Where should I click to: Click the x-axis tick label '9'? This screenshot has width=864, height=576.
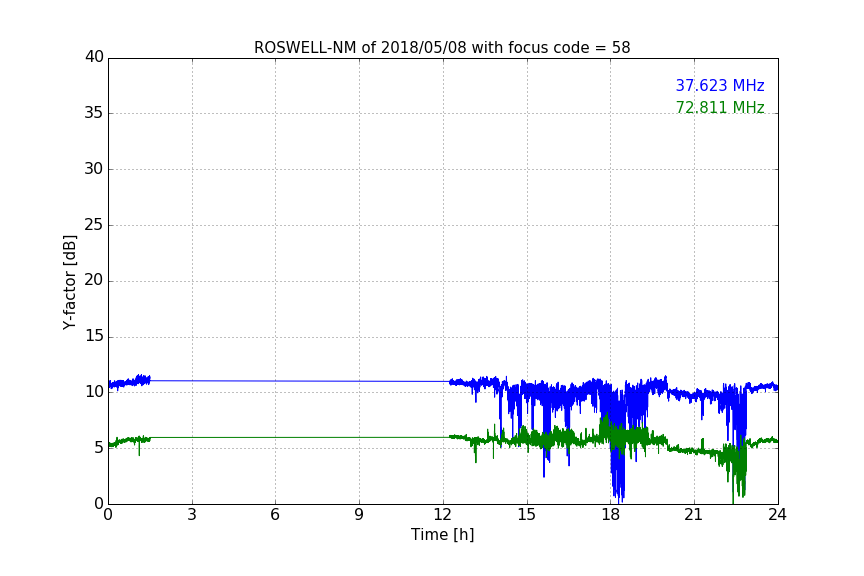click(359, 515)
